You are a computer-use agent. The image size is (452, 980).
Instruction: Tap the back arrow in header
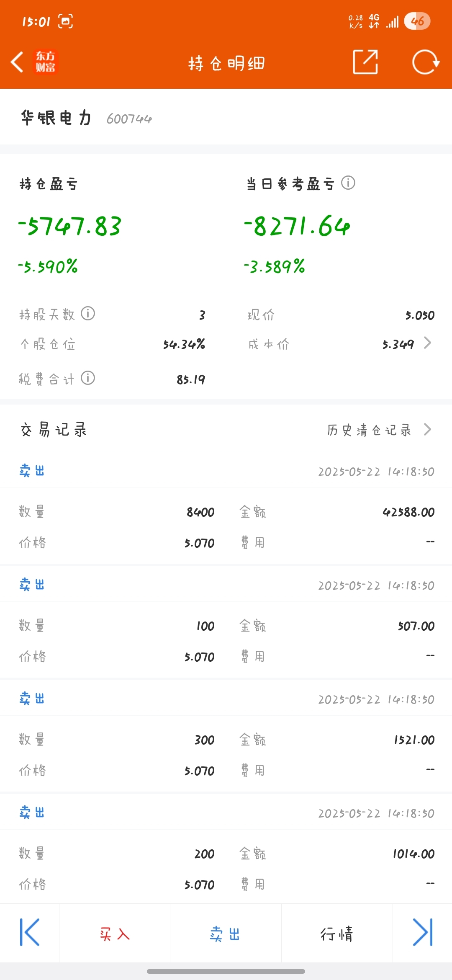point(17,62)
